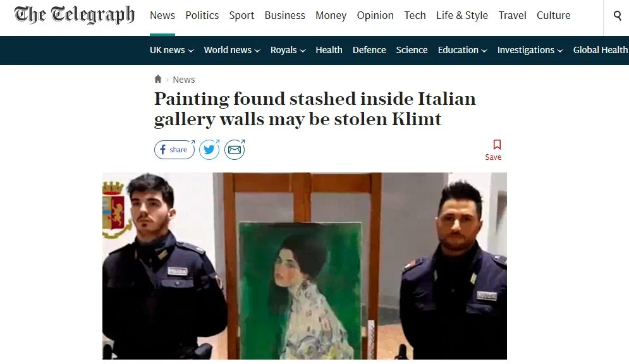Open the search magnifier icon
The height and width of the screenshot is (364, 629).
(618, 16)
